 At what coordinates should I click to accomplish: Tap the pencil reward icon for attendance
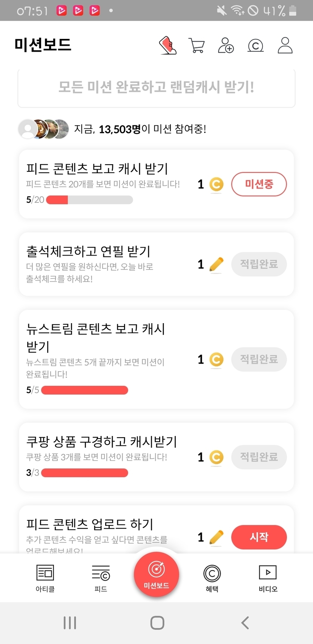point(216,264)
